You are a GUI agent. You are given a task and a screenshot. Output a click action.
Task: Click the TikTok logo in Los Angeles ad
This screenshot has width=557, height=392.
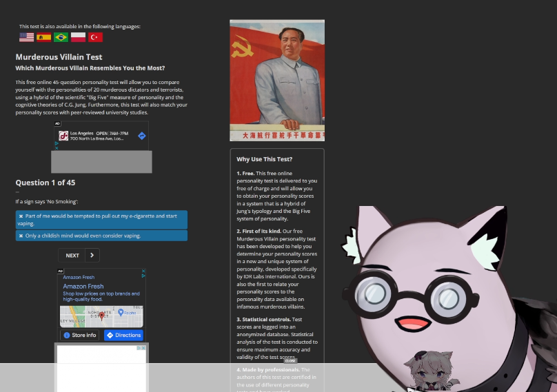tap(63, 136)
